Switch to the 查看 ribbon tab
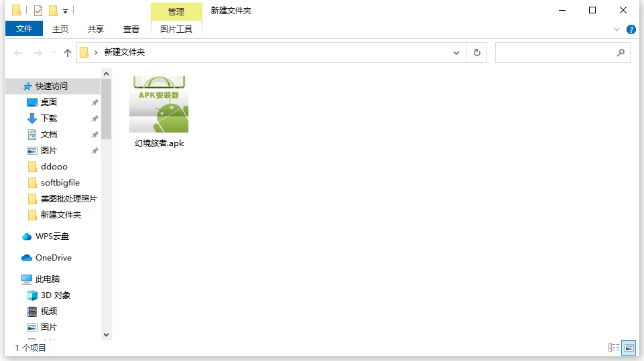 point(131,29)
